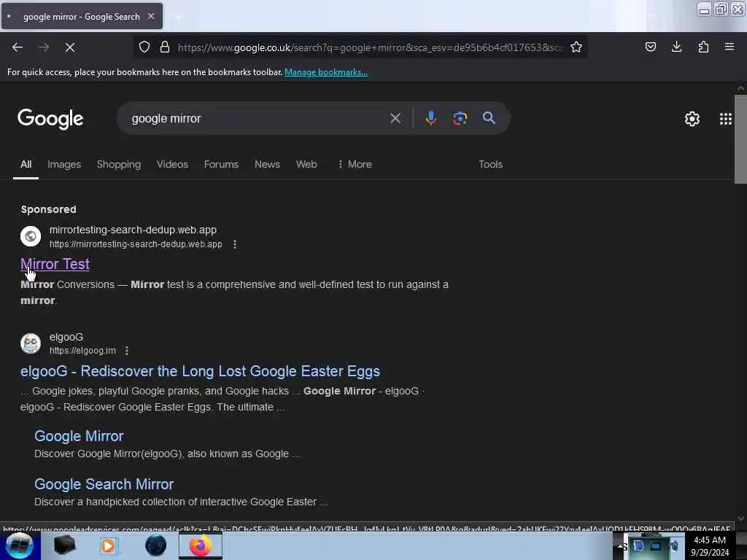This screenshot has width=747, height=560.
Task: Open the Mirror Test sponsored link
Action: point(55,264)
